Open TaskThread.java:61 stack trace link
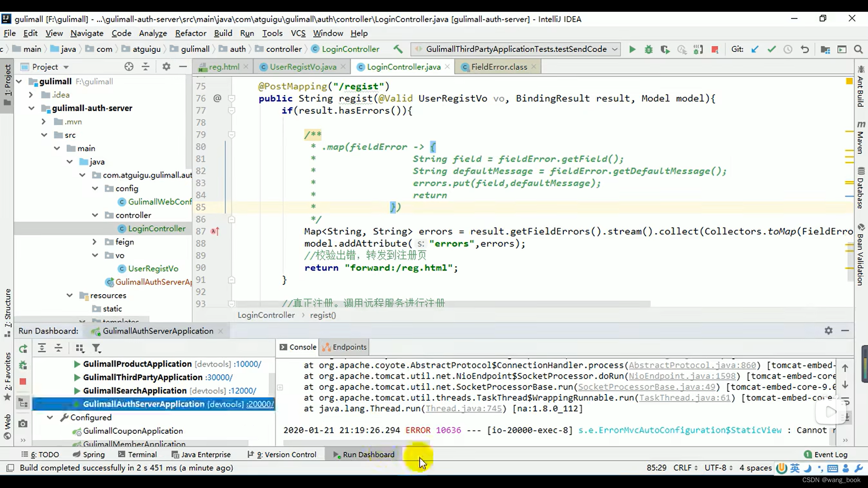Image resolution: width=868 pixels, height=488 pixels. 684,398
